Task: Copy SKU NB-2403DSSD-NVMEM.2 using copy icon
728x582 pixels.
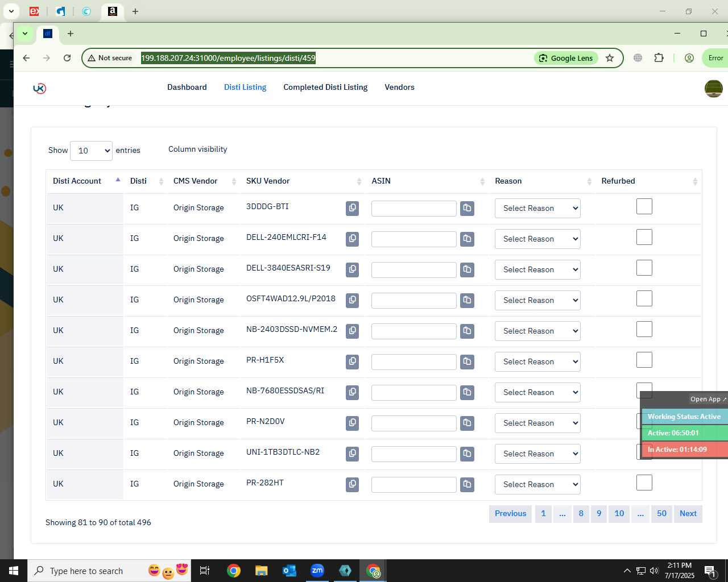Action: [353, 331]
